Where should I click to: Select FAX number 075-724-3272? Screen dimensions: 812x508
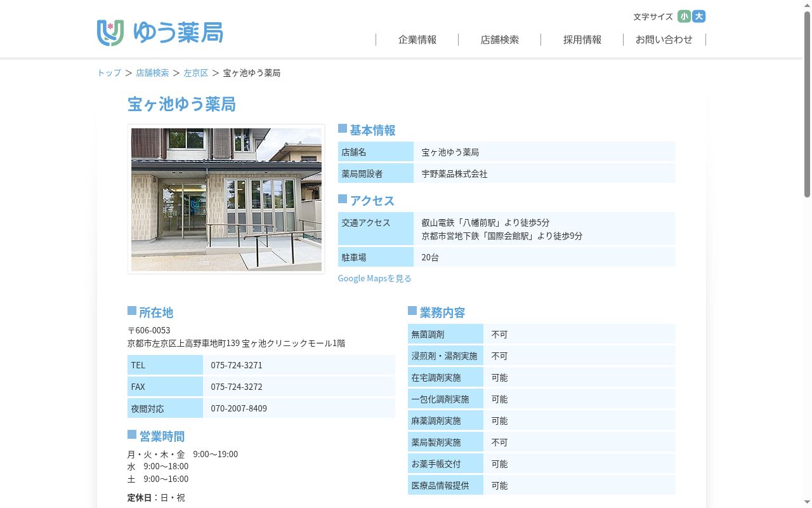pos(237,387)
